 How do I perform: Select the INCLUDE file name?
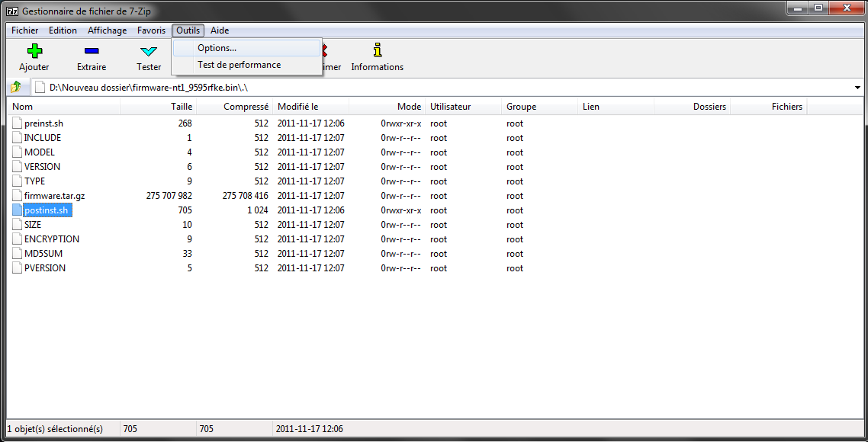click(x=43, y=138)
